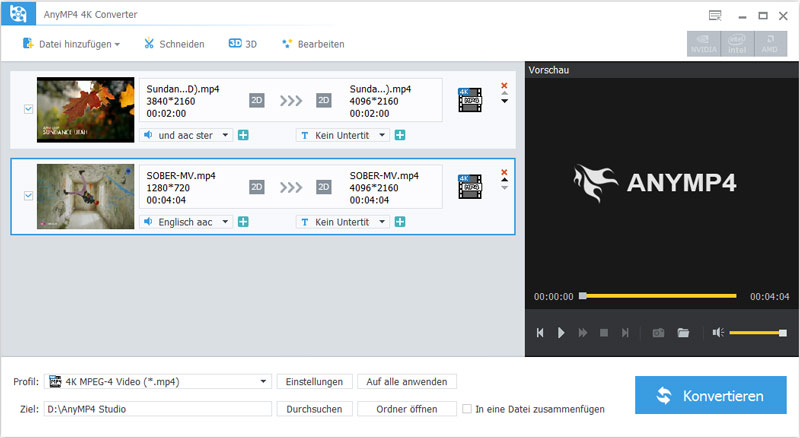Move Sundance file down with arrow
This screenshot has width=800, height=438.
point(504,101)
